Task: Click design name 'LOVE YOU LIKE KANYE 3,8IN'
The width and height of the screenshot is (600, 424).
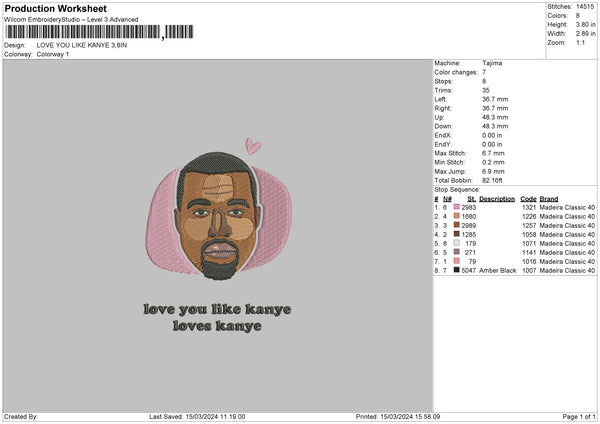Action: [82, 45]
